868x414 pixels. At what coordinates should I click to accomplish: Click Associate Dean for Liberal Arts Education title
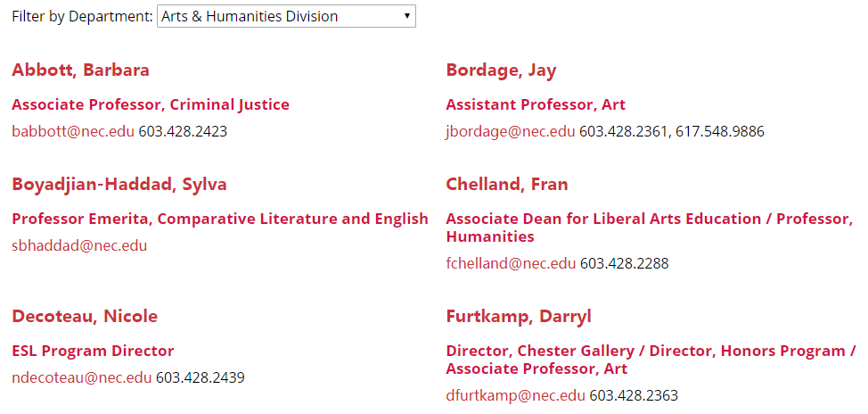tap(649, 219)
